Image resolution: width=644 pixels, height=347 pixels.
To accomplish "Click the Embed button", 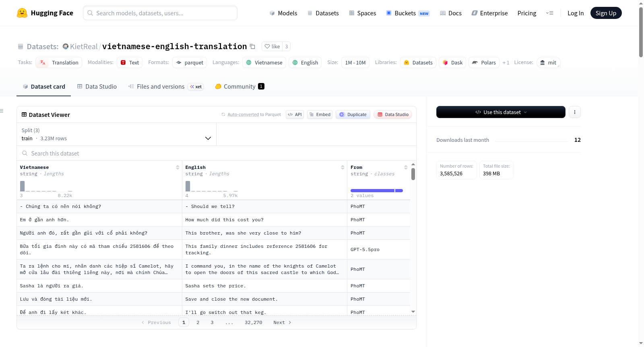I will pos(320,114).
